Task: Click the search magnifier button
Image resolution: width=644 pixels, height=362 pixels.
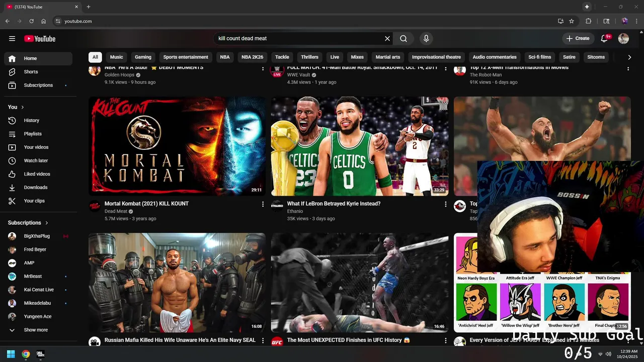Action: click(404, 39)
